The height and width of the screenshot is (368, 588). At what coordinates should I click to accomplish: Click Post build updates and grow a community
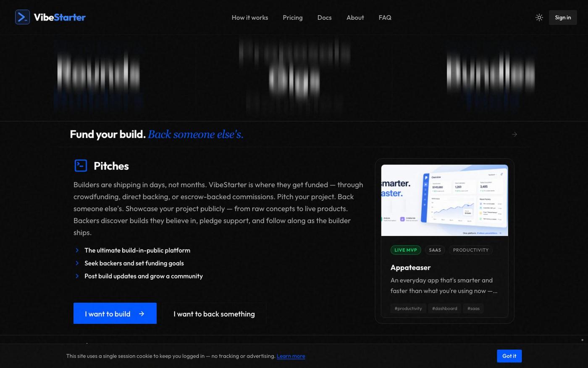click(144, 276)
